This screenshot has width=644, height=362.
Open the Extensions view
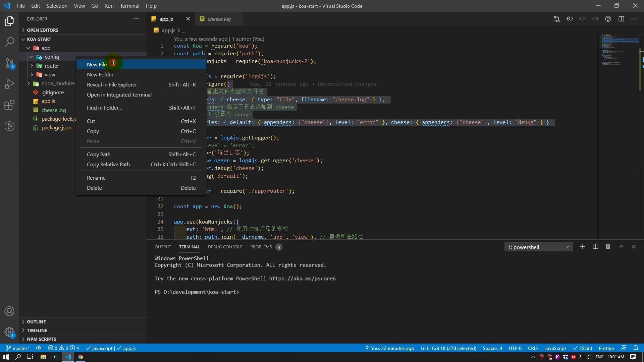(9, 105)
